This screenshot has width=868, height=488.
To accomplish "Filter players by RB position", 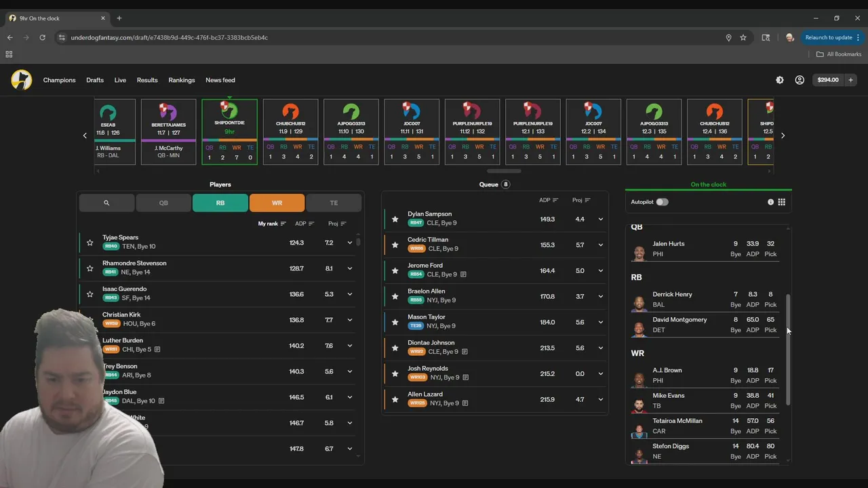I will (x=220, y=203).
